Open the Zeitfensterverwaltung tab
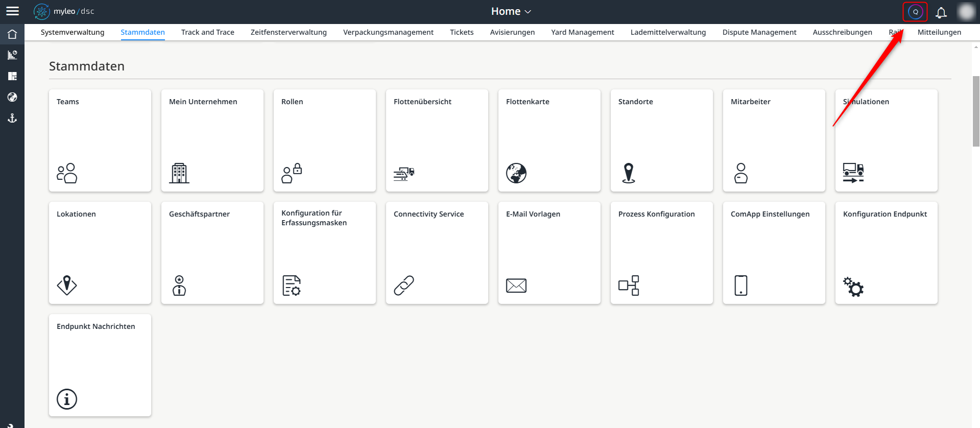Viewport: 980px width, 428px height. tap(289, 32)
